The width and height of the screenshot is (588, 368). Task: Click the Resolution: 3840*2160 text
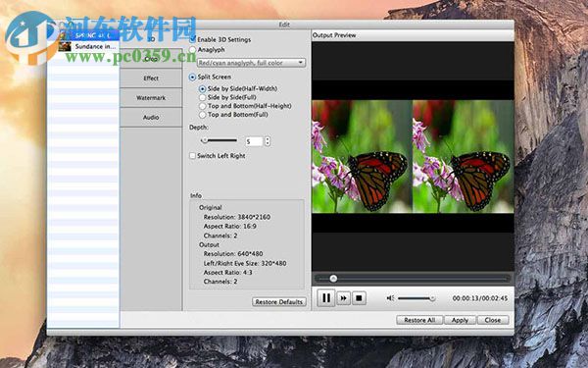click(236, 217)
